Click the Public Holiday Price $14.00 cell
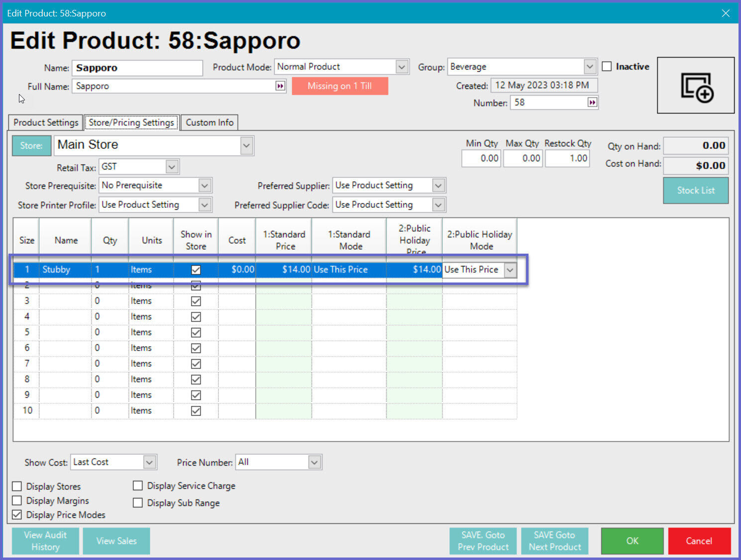This screenshot has height=560, width=741. (x=414, y=270)
